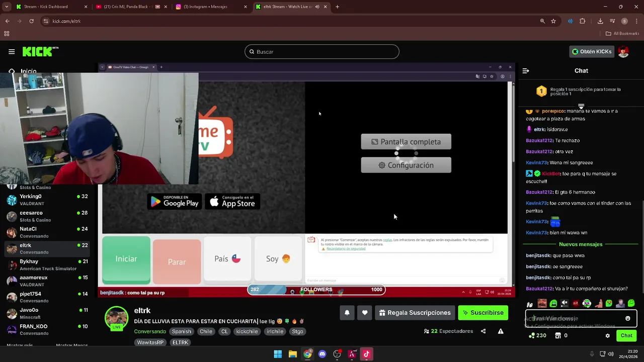The width and height of the screenshot is (644, 362).
Task: Click the Obtén KICKs button
Action: 592,51
